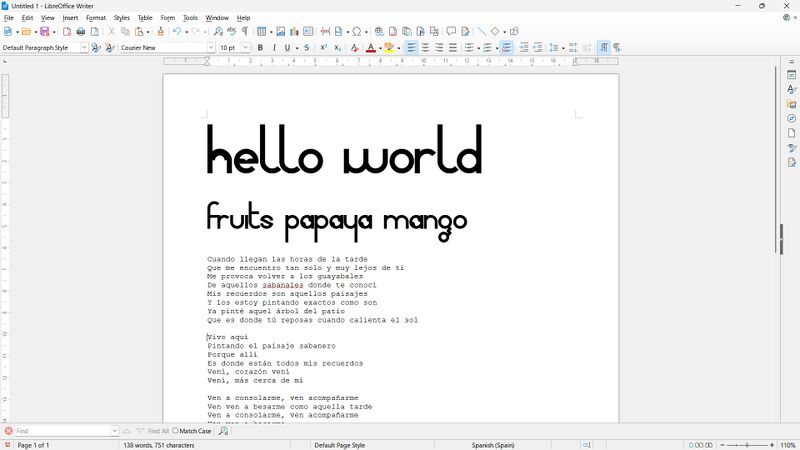Toggle Bold formatting
800x450 pixels.
(260, 47)
